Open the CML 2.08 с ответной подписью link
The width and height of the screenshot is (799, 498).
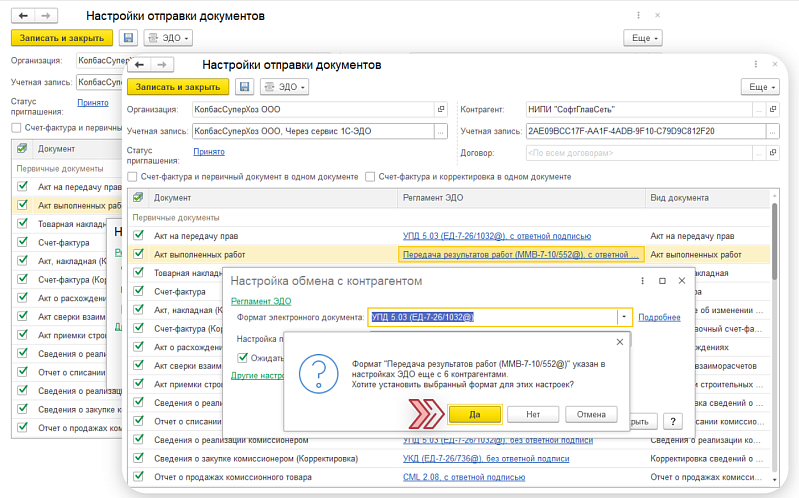464,477
